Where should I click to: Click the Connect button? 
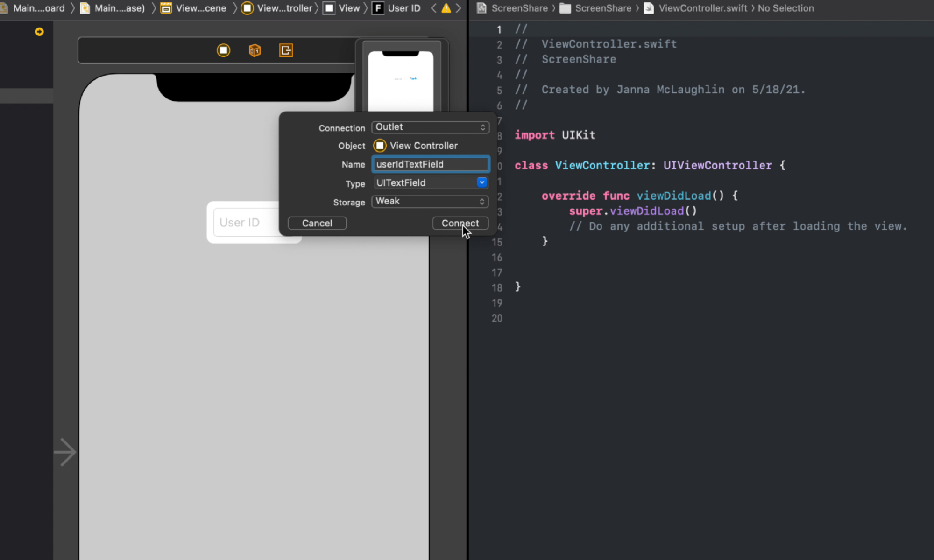pyautogui.click(x=460, y=223)
